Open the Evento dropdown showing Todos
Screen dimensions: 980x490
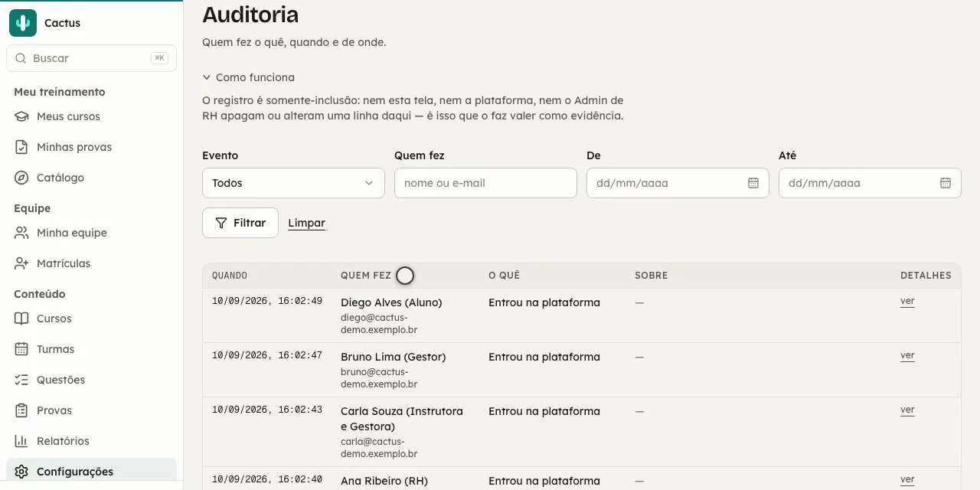[x=293, y=183]
